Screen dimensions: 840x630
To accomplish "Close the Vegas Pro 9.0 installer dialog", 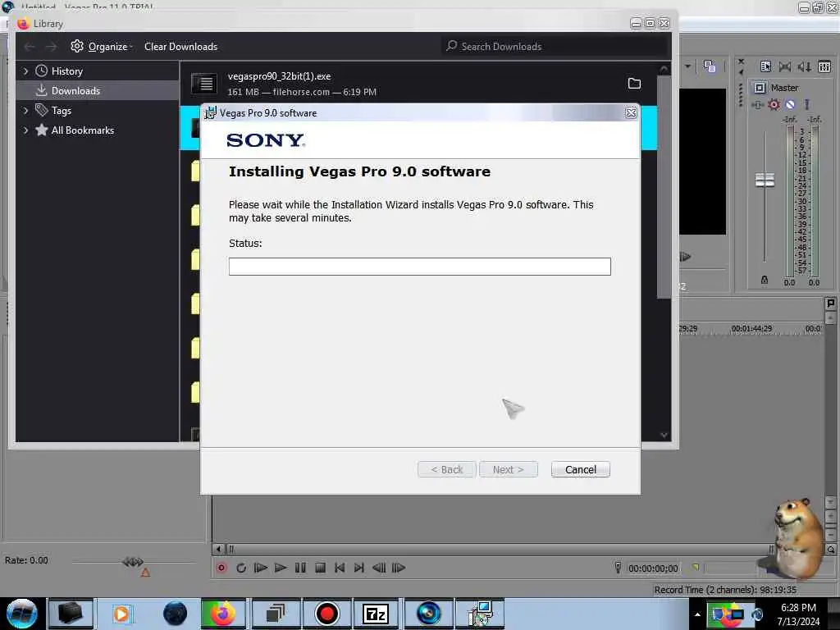I will click(x=631, y=112).
